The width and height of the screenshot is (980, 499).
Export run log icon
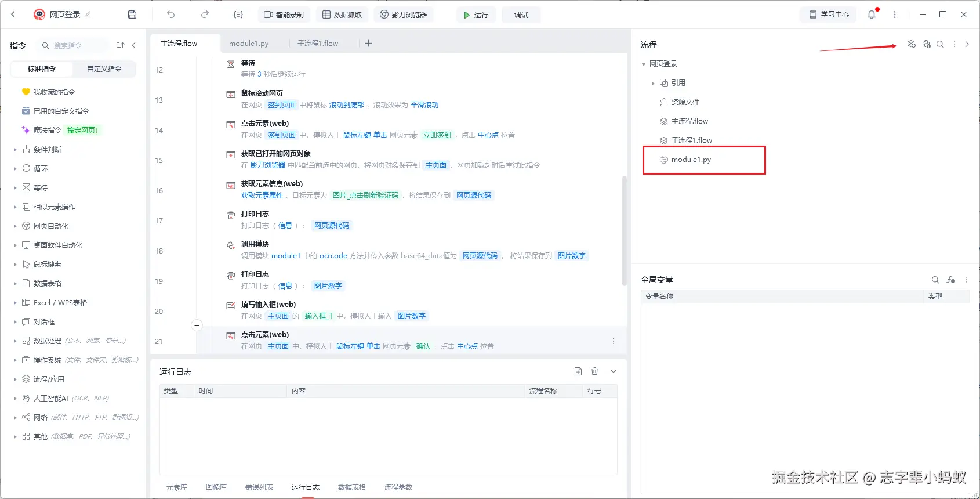tap(578, 371)
